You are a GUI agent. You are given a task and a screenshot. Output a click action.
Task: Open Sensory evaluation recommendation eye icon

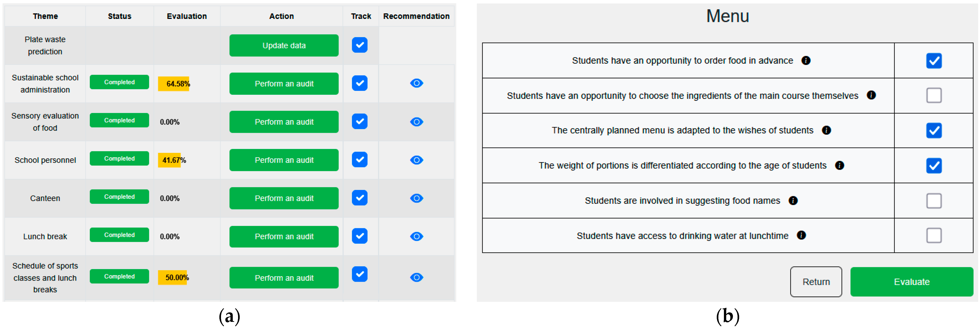tap(417, 122)
